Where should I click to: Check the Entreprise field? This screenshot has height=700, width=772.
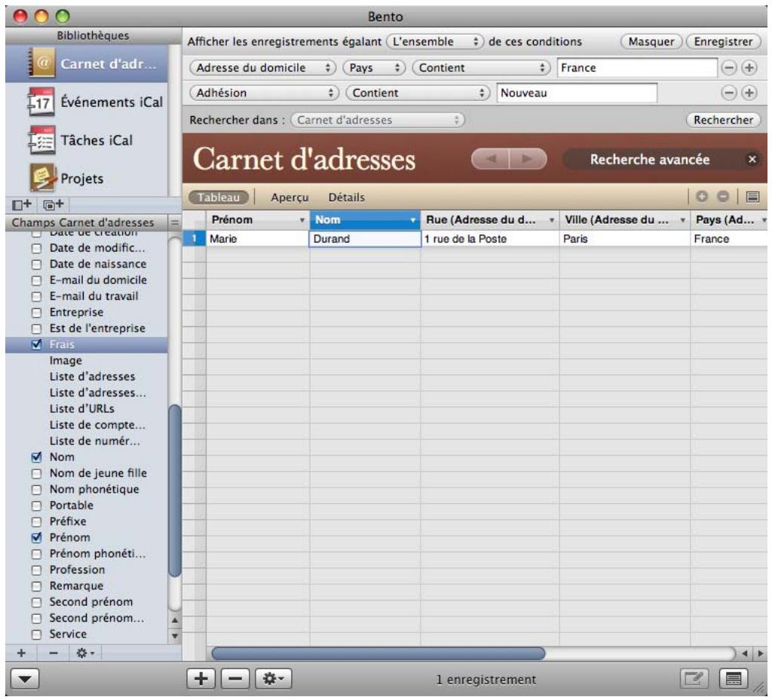pos(36,313)
